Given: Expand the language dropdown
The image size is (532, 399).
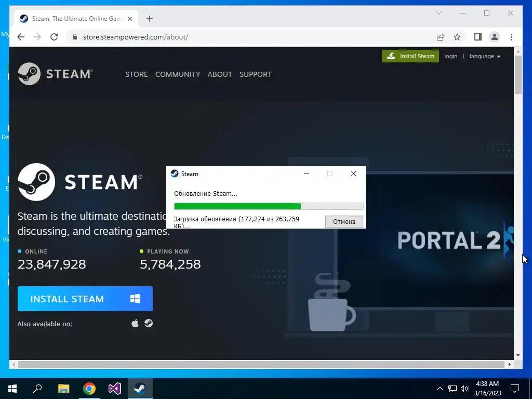Looking at the screenshot, I should tap(485, 56).
